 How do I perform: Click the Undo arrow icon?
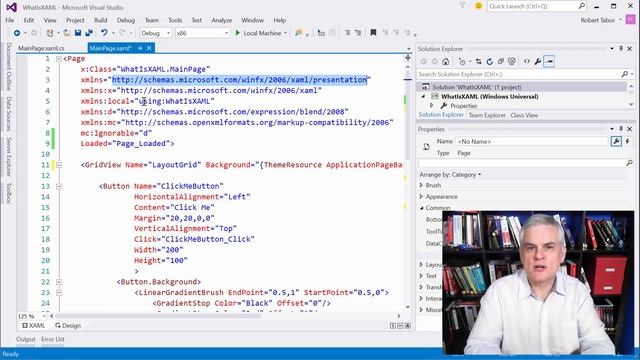104,33
